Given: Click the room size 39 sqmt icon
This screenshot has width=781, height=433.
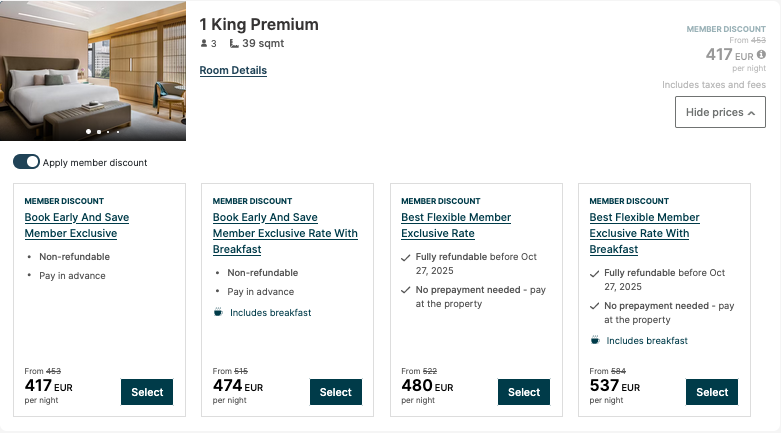Looking at the screenshot, I should tap(234, 44).
